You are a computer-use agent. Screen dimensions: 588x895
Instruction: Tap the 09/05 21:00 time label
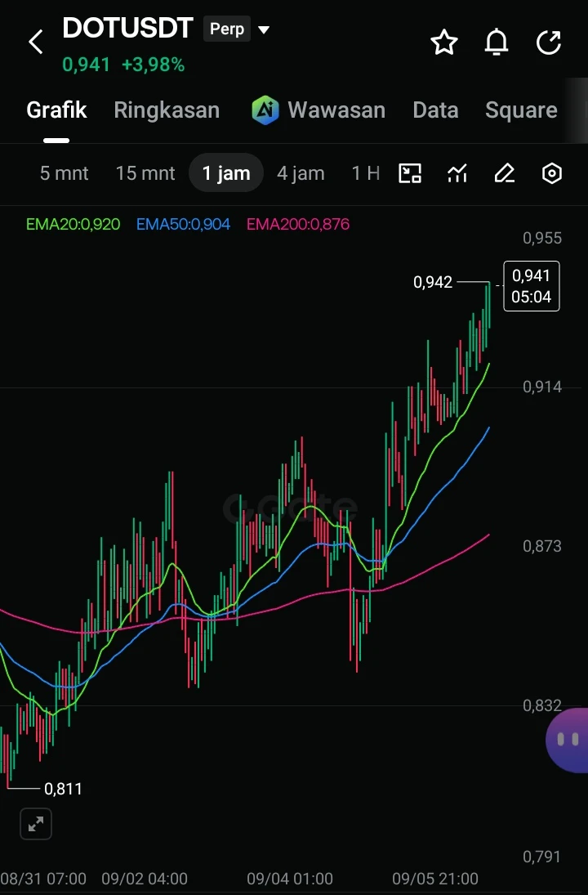point(435,879)
